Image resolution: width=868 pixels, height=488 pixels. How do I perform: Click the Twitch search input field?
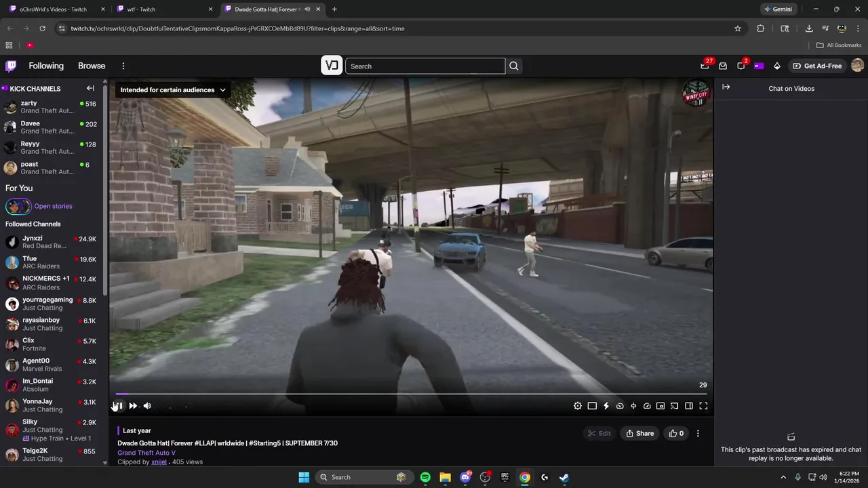[425, 66]
